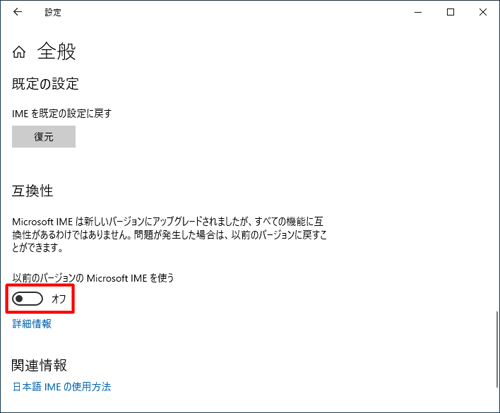Click 'IME を既定の設定に戻す' label
500x413 pixels.
(x=62, y=114)
